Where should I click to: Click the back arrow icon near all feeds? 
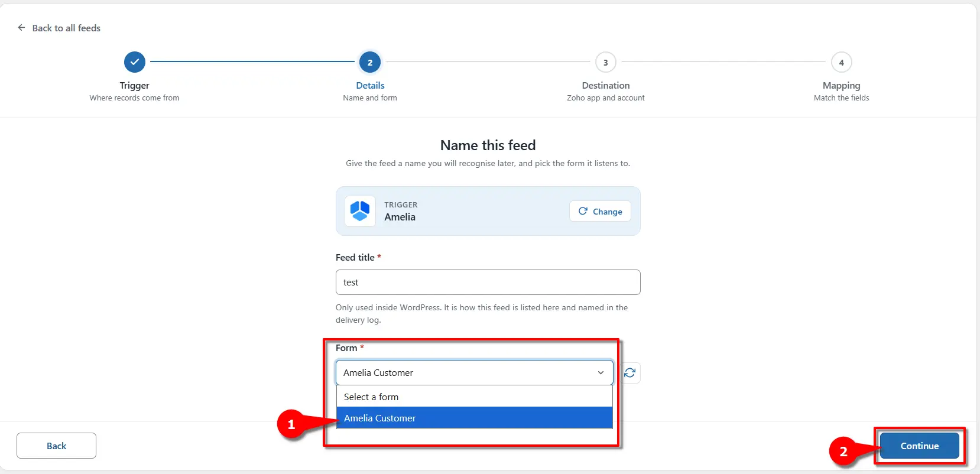(x=21, y=28)
